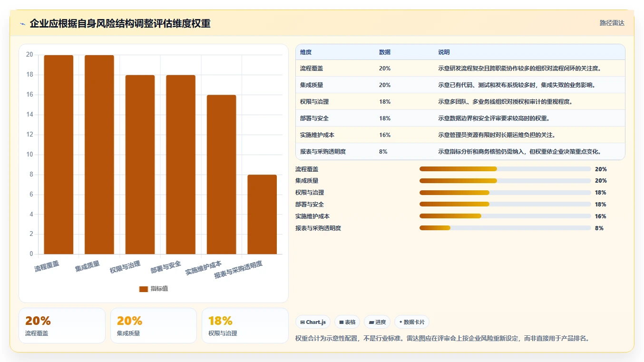Click the 16% progress percentage value

[601, 216]
